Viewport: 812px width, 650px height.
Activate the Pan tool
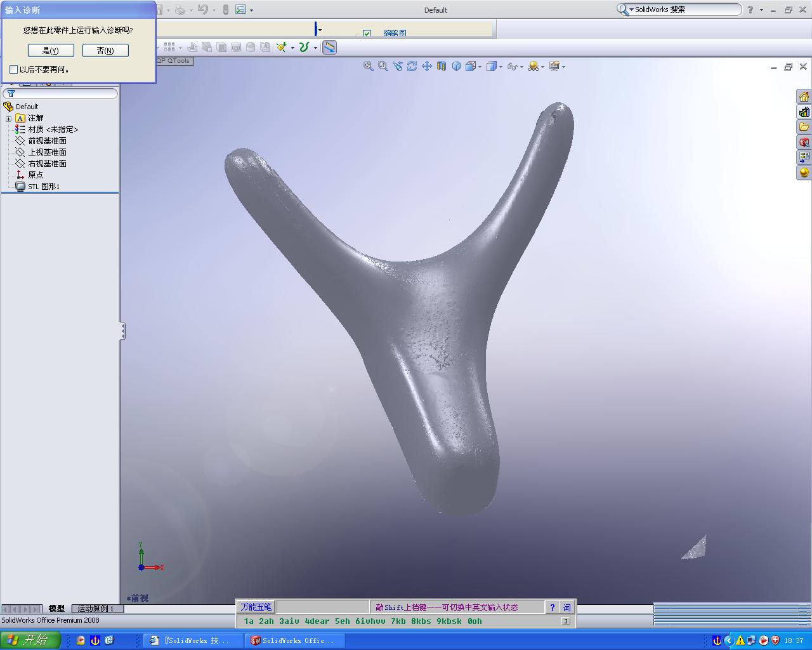tap(426, 66)
